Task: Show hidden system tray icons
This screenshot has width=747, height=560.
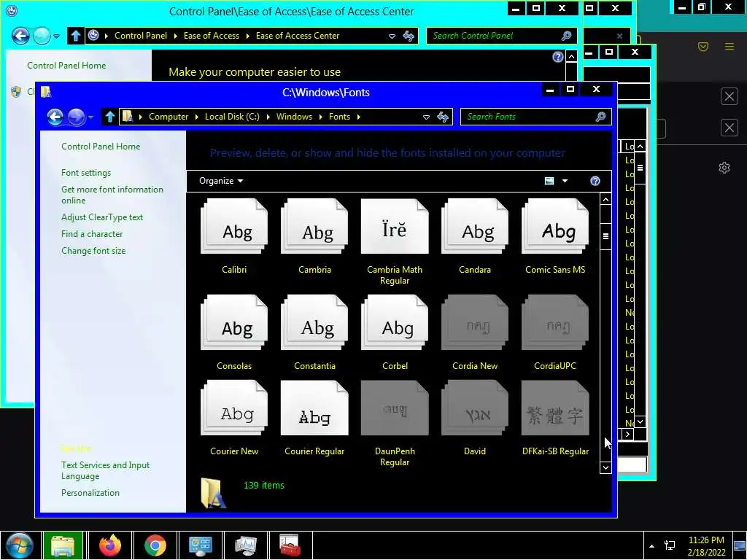Action: (651, 546)
